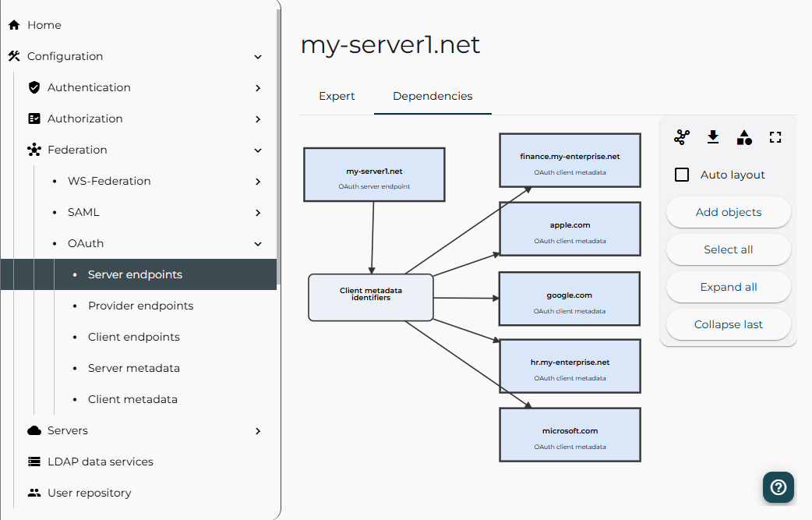Viewport: 812px width, 520px height.
Task: Click the User repository people icon
Action: coord(34,493)
